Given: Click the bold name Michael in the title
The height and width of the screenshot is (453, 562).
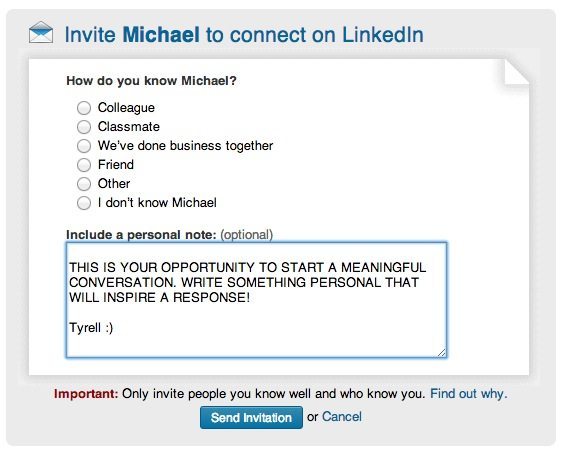Looking at the screenshot, I should 161,34.
